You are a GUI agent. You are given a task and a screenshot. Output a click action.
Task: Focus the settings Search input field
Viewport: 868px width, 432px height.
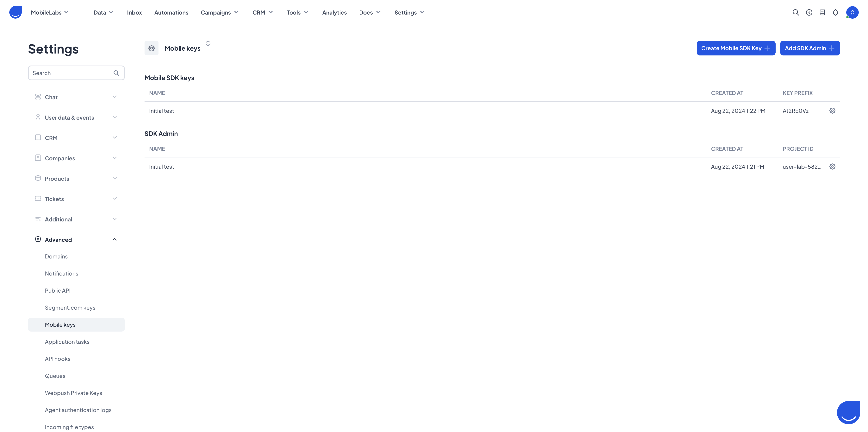[x=76, y=73]
